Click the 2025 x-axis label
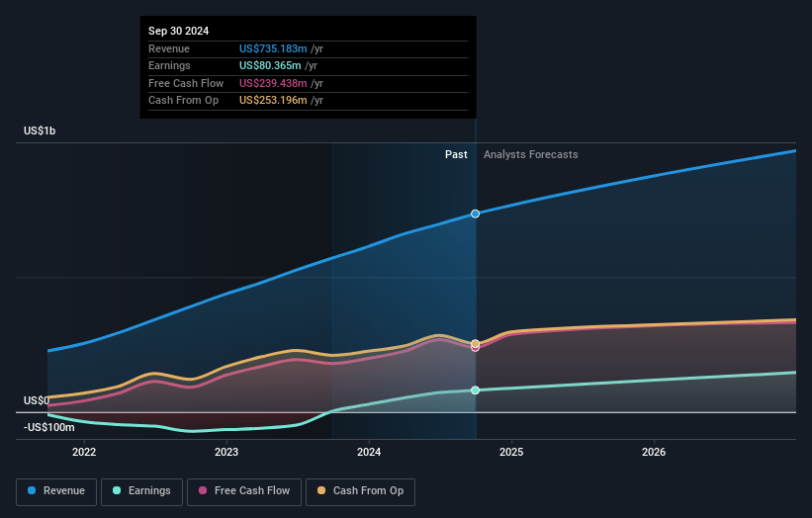Image resolution: width=812 pixels, height=518 pixels. click(511, 453)
